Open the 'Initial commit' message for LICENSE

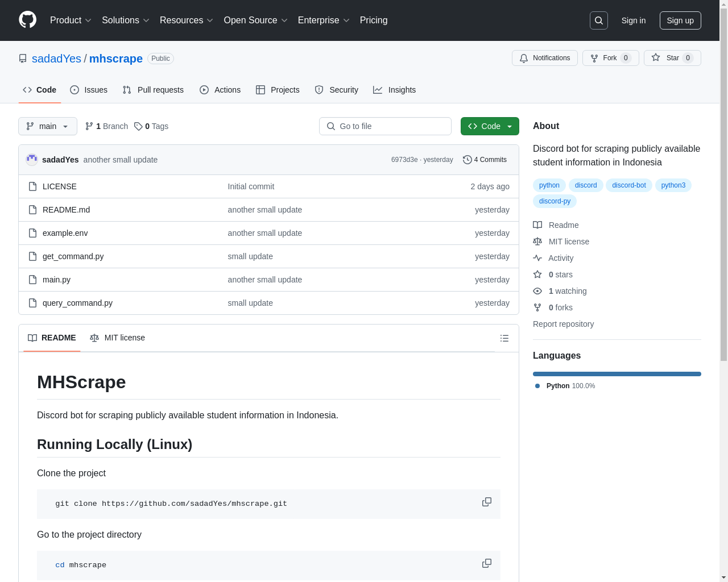coord(251,186)
